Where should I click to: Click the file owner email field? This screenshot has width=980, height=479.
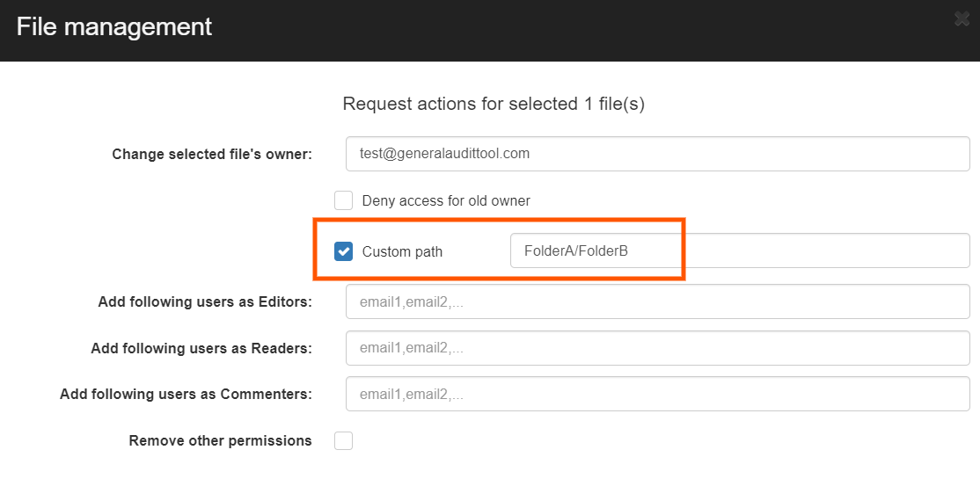pyautogui.click(x=657, y=154)
